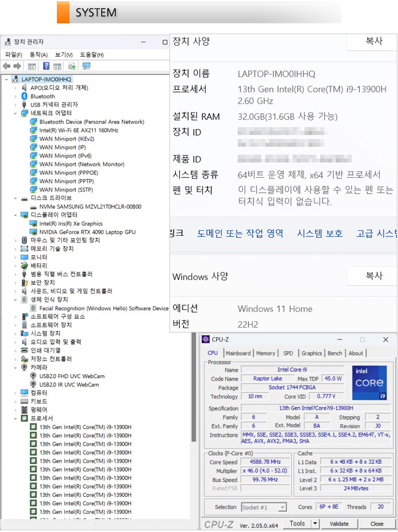
Task: Click the Max TDP value 45.0 W
Action: pos(333,379)
